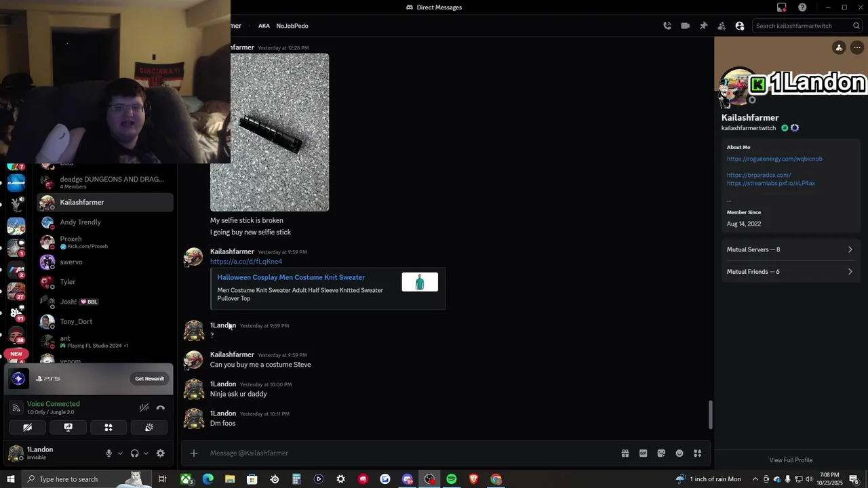The image size is (868, 488).
Task: Open the selfie stick photo attachment
Action: coord(269,132)
